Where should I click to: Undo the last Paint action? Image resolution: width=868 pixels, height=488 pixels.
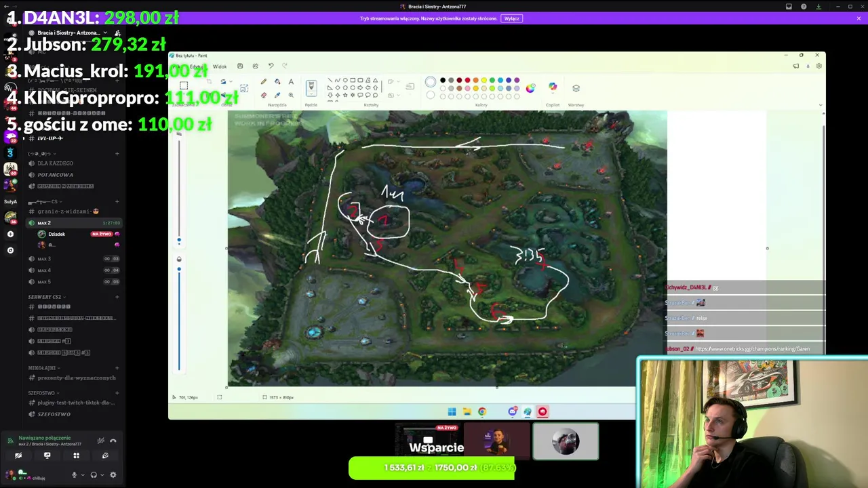tap(271, 66)
